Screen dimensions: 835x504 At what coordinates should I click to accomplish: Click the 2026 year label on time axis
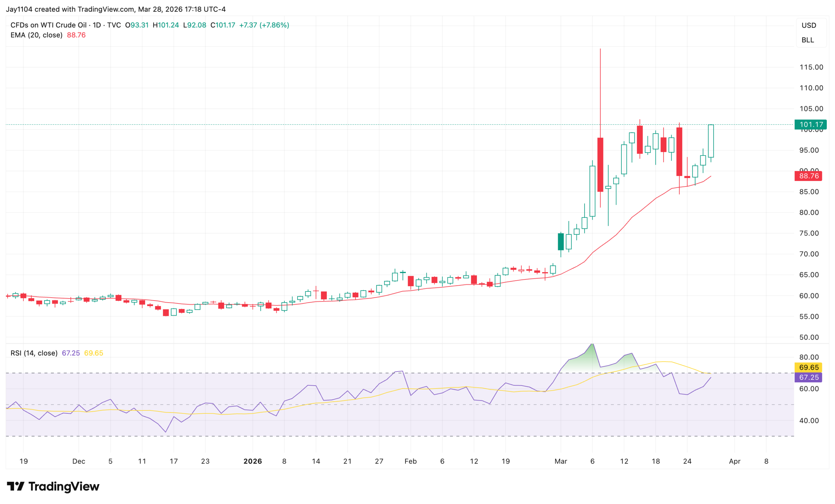pos(253,461)
